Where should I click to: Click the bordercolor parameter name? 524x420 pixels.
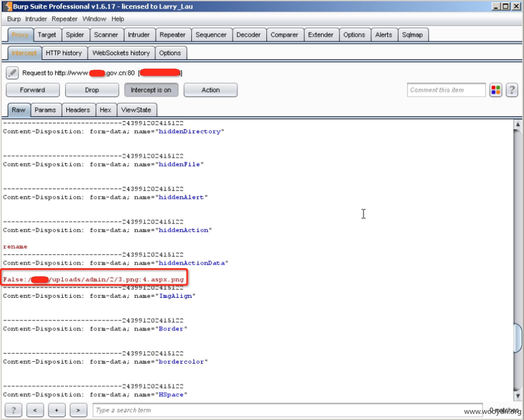(x=181, y=362)
